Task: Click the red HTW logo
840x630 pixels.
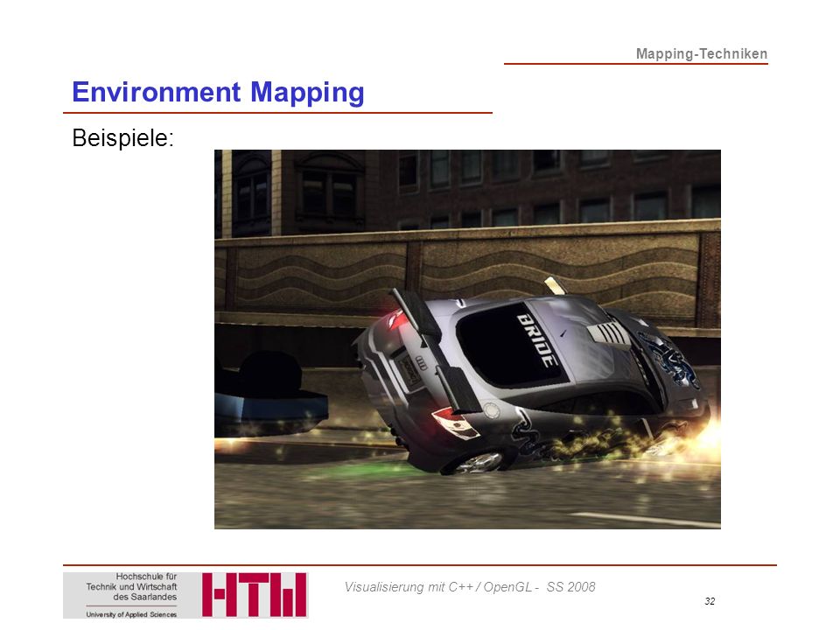Action: 255,595
